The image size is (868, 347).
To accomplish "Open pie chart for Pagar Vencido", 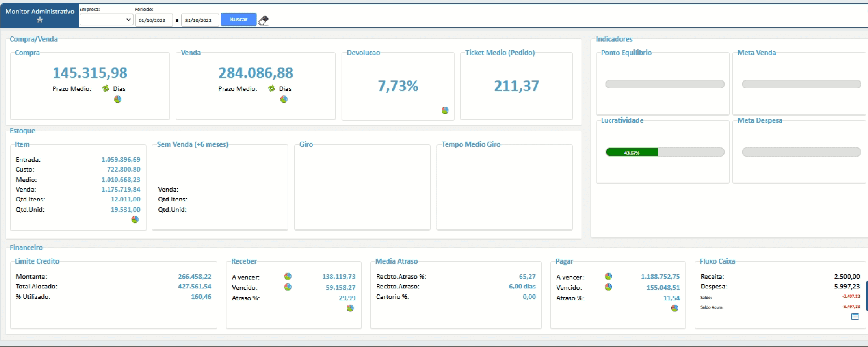I will tap(609, 287).
